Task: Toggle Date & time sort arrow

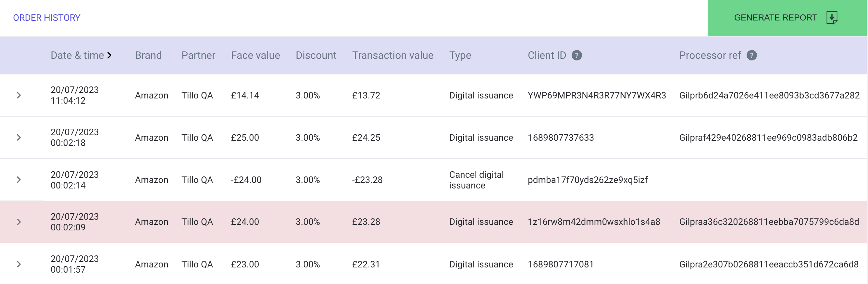Action: (x=109, y=55)
